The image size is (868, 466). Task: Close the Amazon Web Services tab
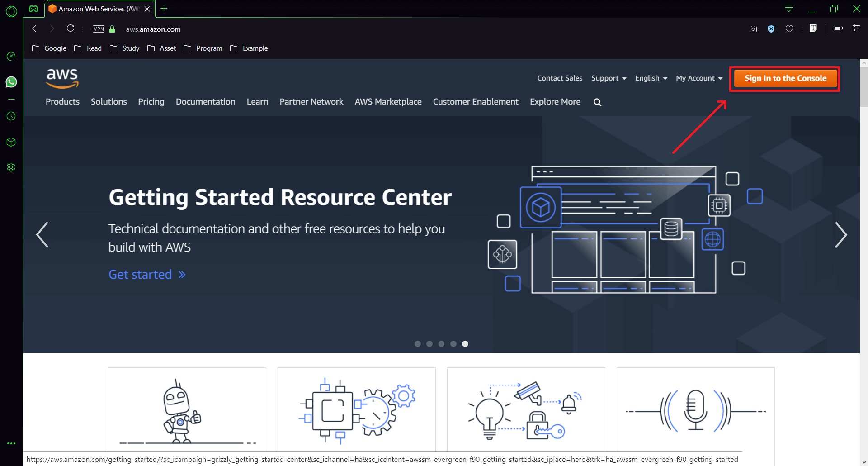point(147,9)
